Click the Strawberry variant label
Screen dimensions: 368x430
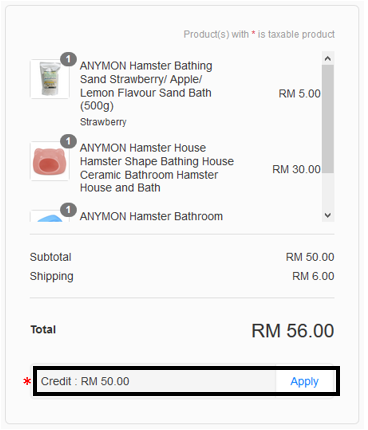click(103, 122)
